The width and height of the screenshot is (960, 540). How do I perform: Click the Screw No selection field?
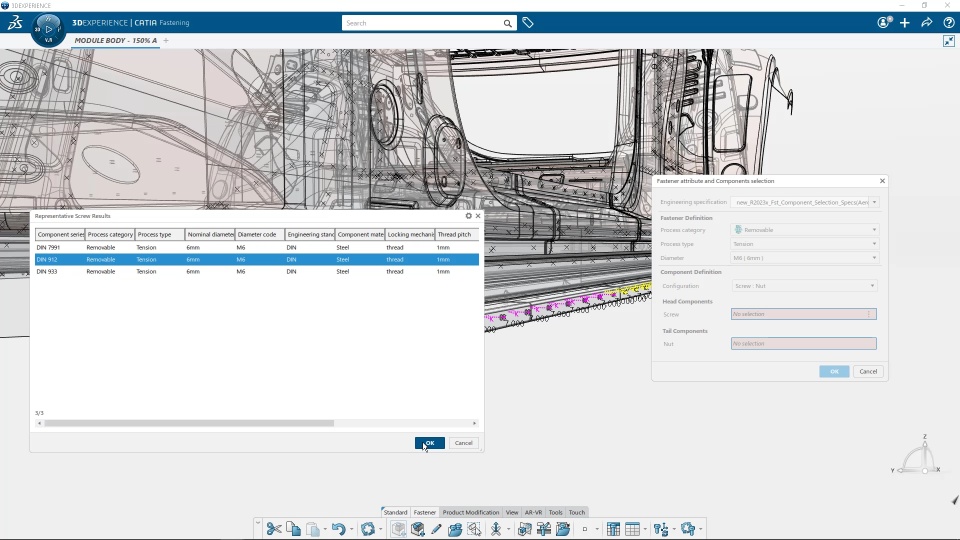pos(803,314)
